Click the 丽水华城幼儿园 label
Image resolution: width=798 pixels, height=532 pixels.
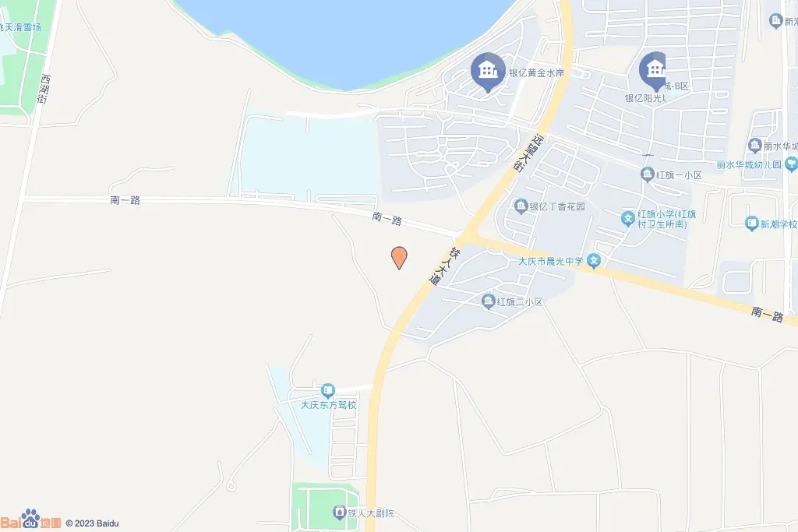[x=749, y=165]
